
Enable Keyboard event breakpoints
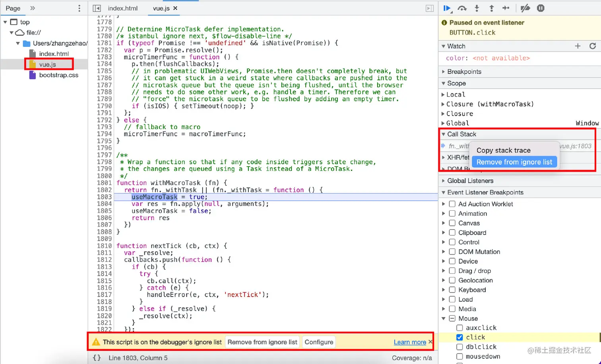pos(452,290)
